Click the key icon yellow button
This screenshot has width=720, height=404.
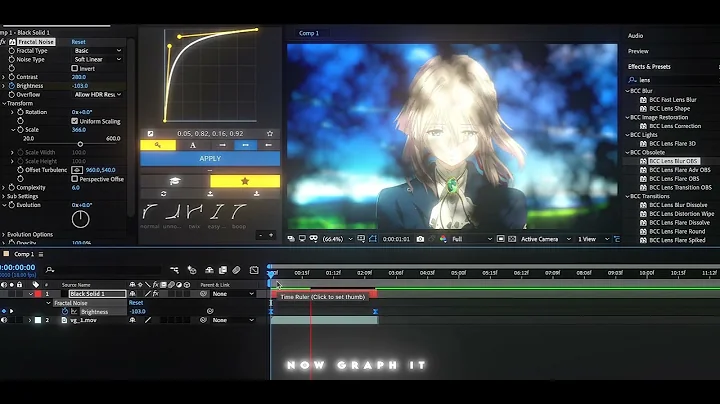pyautogui.click(x=158, y=145)
